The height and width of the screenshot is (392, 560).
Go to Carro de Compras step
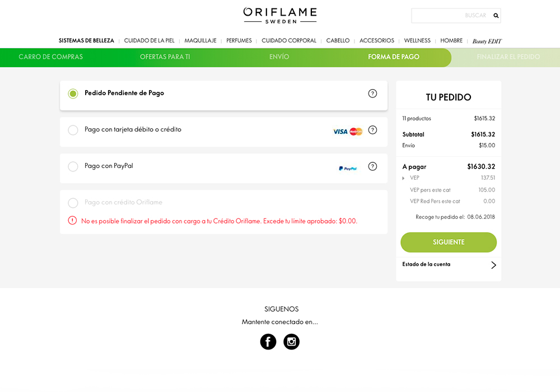[x=51, y=57]
